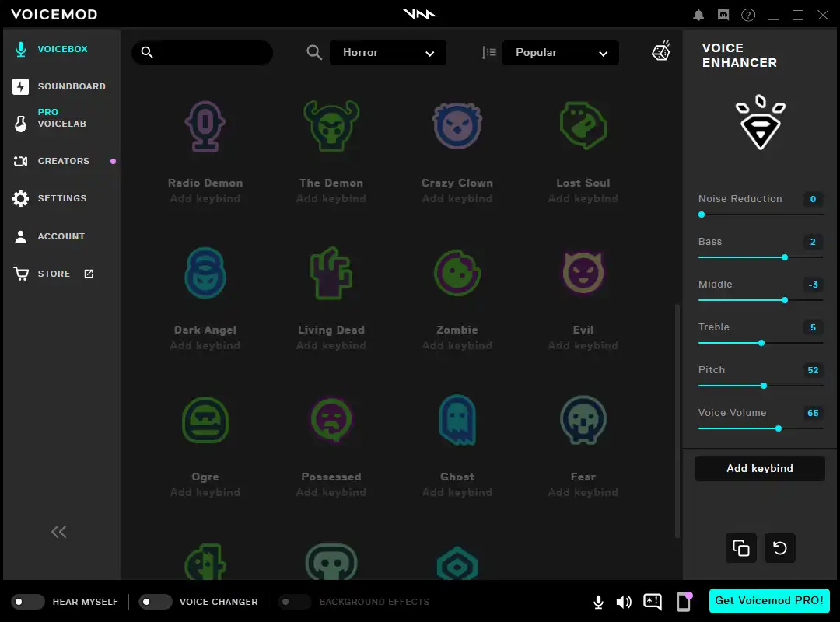Click the Middle slider handle
The height and width of the screenshot is (622, 840).
(x=785, y=300)
